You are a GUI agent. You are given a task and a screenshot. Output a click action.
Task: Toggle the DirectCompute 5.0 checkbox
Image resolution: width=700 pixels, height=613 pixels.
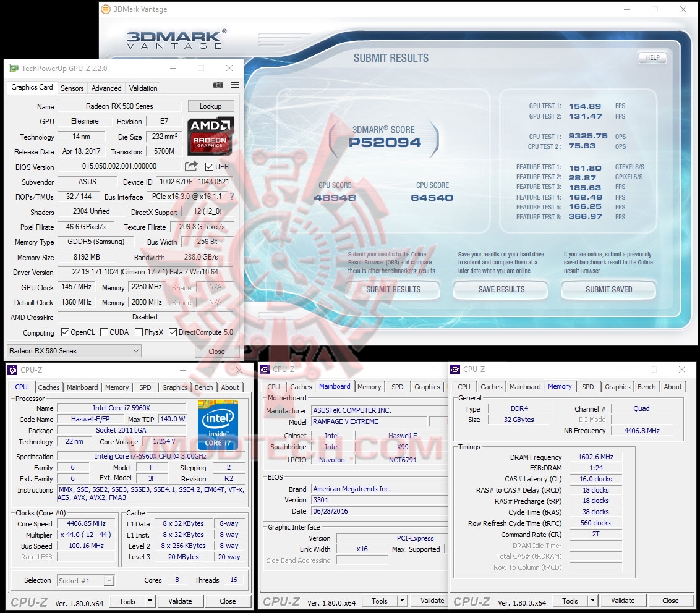point(173,332)
